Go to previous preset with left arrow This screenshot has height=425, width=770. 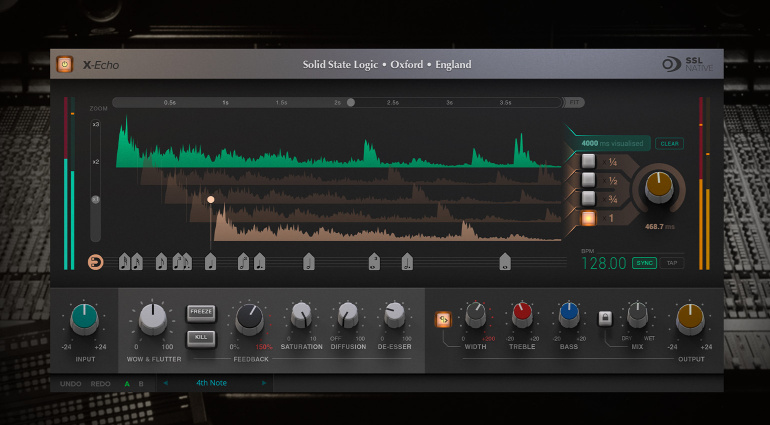click(165, 383)
